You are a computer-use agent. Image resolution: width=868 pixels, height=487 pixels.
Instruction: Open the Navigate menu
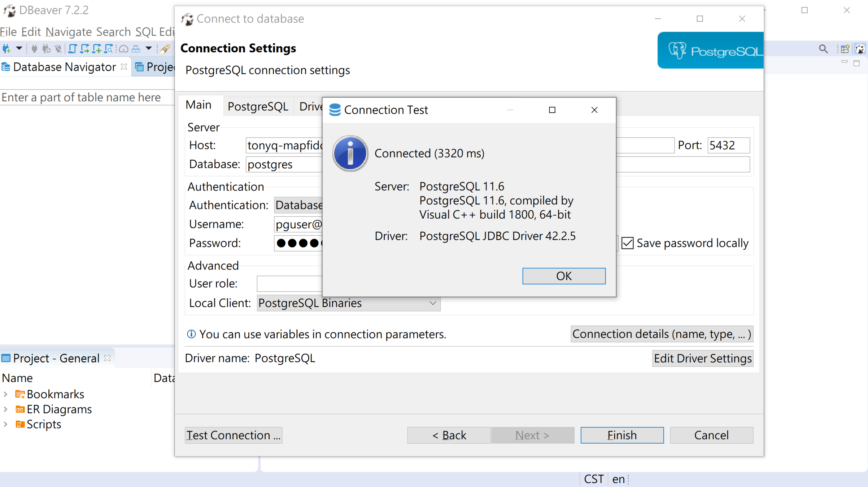69,32
